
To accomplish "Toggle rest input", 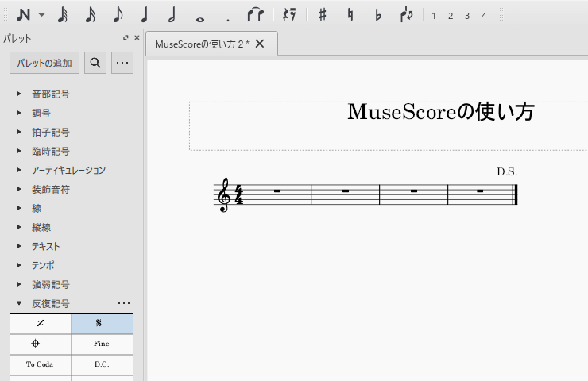I will click(x=289, y=15).
